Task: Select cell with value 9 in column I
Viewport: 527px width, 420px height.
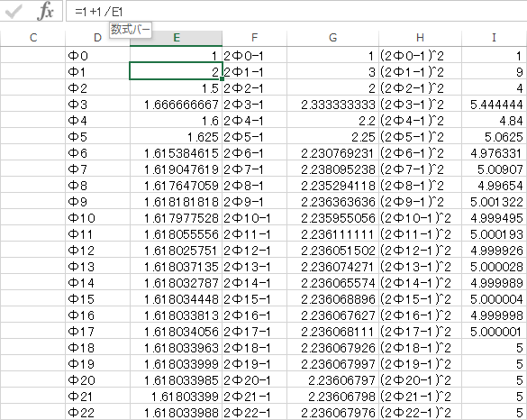Action: [x=494, y=71]
